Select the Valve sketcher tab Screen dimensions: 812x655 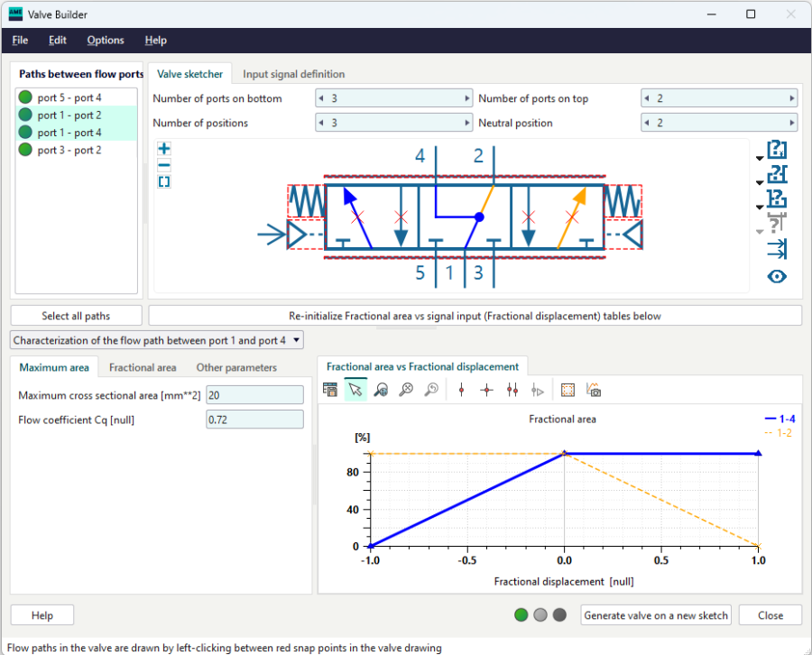189,74
